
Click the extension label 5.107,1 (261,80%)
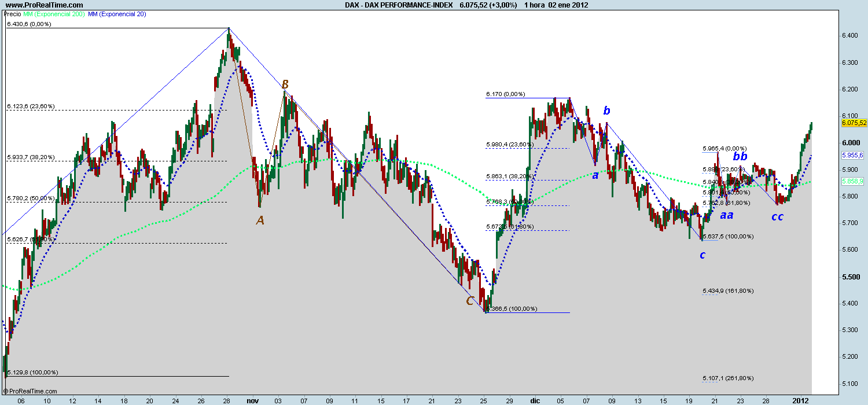(729, 378)
